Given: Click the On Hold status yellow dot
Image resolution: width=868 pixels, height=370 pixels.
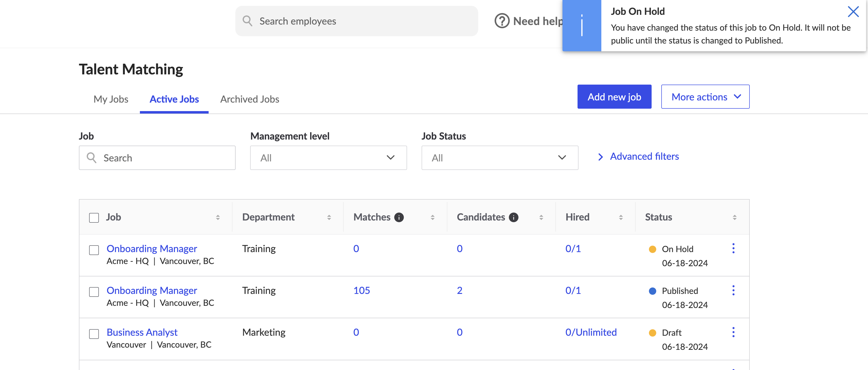Looking at the screenshot, I should [652, 249].
